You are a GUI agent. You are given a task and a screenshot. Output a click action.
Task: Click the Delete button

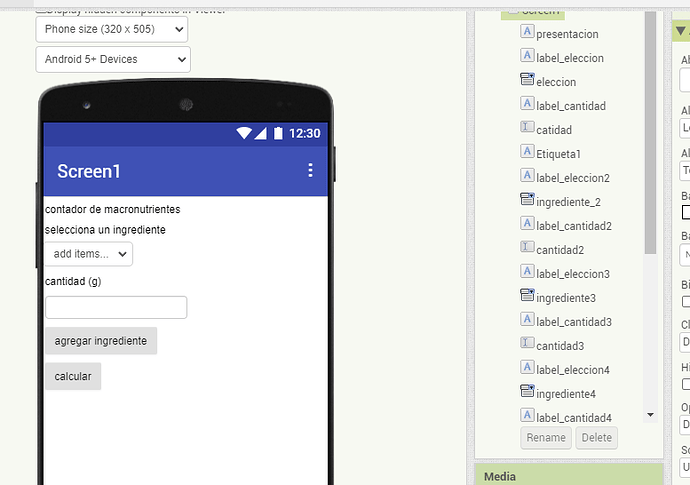point(596,438)
